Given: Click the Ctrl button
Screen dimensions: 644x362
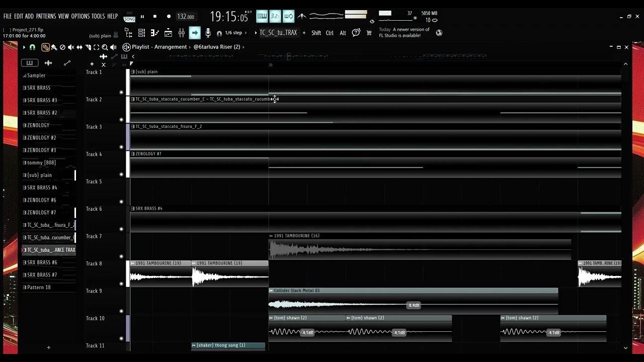Looking at the screenshot, I should coord(330,33).
